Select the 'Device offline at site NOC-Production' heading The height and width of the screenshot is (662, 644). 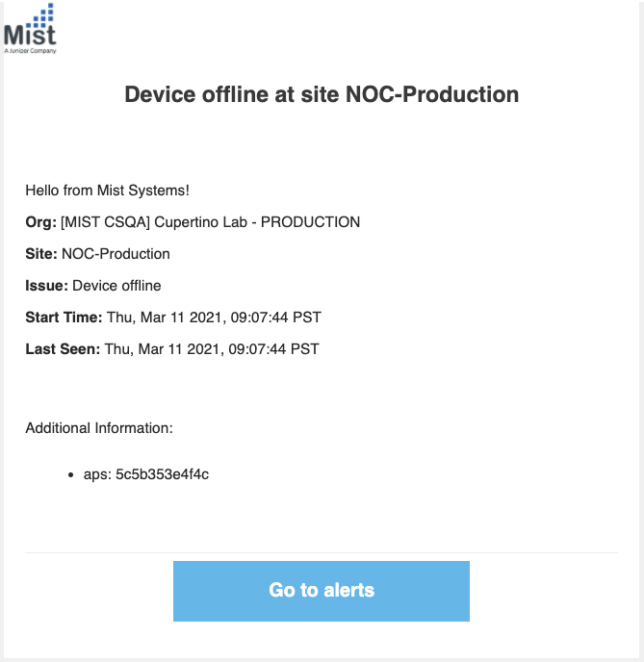322,94
